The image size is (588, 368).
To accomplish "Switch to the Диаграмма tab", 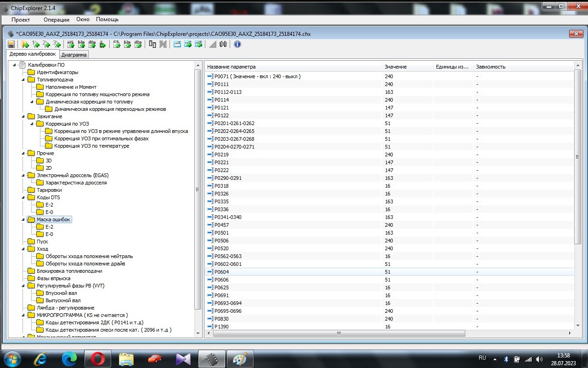I will pos(74,55).
